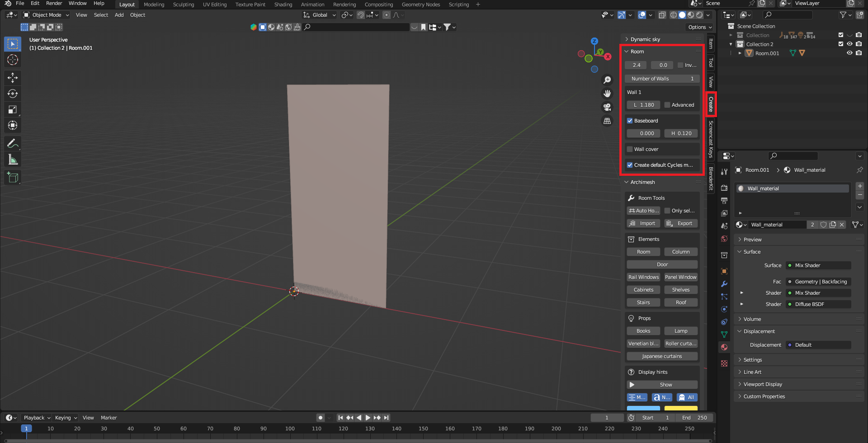Click the zoom viewport magnifier icon

click(x=607, y=80)
